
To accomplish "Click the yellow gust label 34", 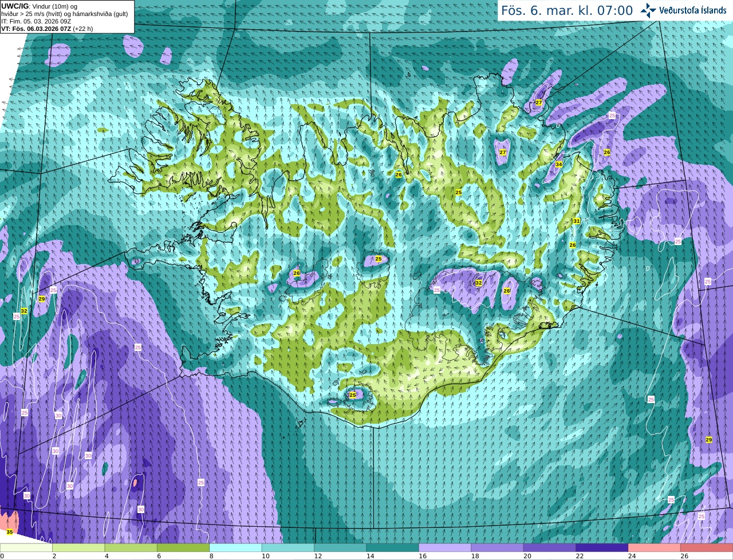I will point(558,164).
